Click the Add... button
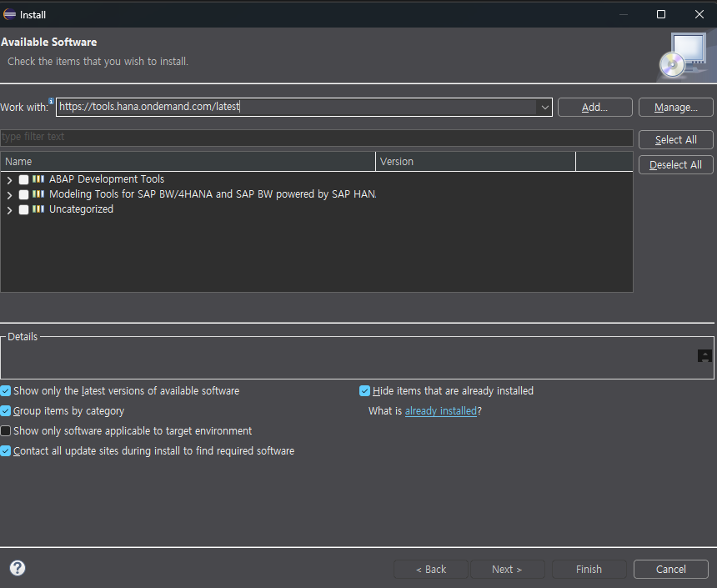The width and height of the screenshot is (717, 588). coord(595,108)
